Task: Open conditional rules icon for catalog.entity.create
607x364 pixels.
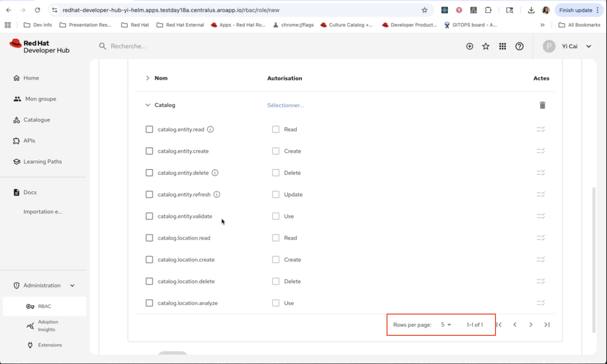Action: click(541, 151)
